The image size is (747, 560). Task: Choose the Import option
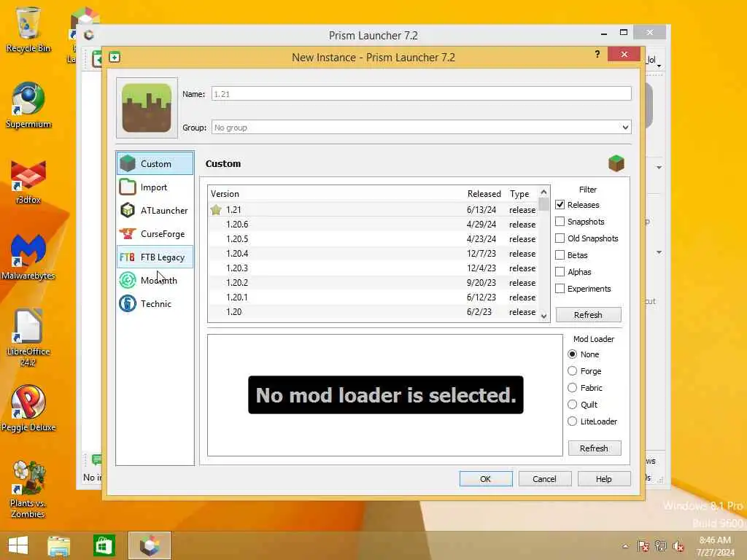click(x=155, y=187)
